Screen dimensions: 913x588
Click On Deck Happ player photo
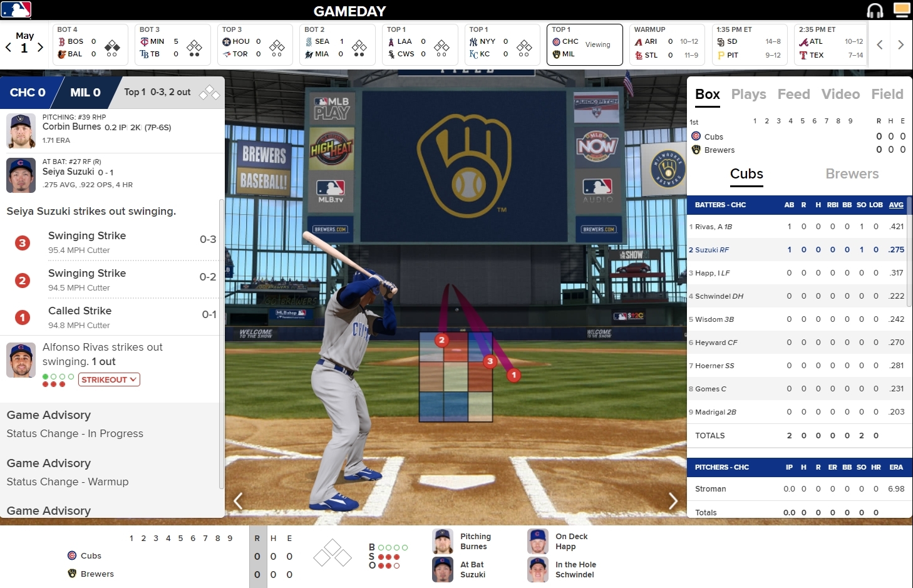pos(538,542)
